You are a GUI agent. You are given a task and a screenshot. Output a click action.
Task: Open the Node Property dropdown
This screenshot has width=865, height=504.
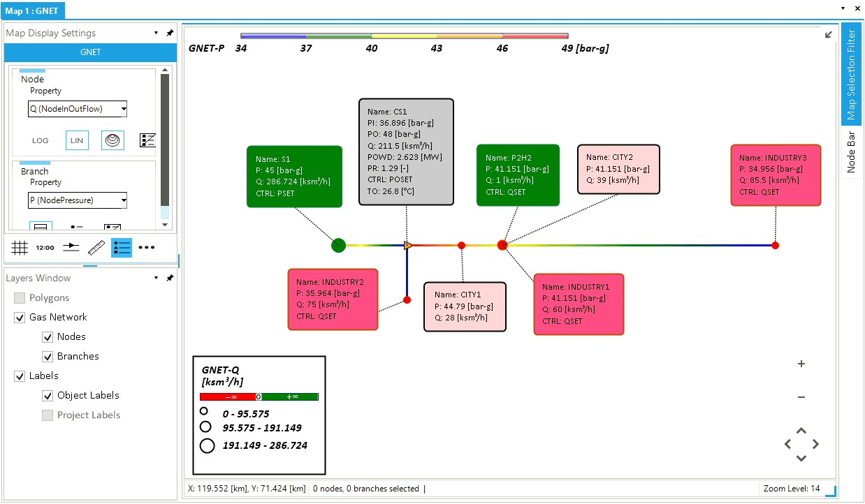(x=78, y=109)
